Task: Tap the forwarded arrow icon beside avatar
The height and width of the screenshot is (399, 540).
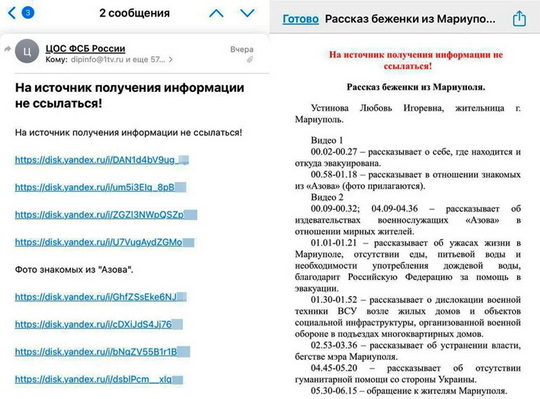Action: click(7, 49)
